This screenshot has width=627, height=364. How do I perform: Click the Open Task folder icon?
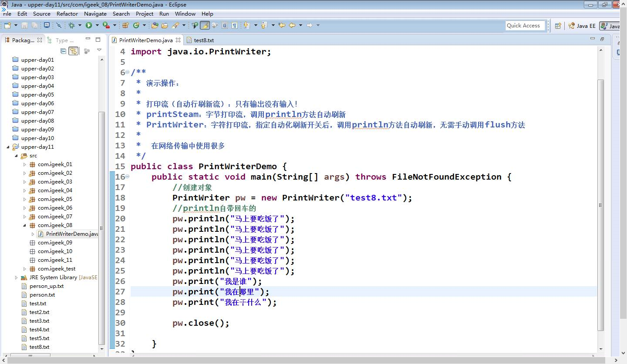click(x=165, y=25)
